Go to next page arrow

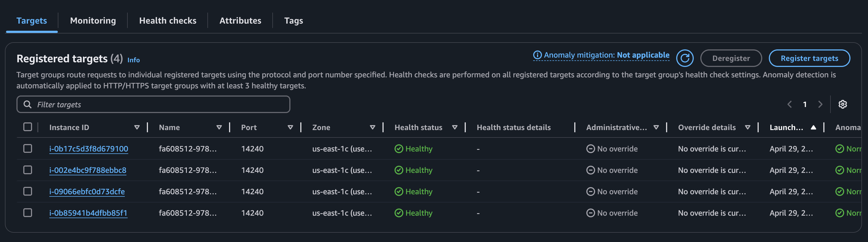tap(820, 104)
